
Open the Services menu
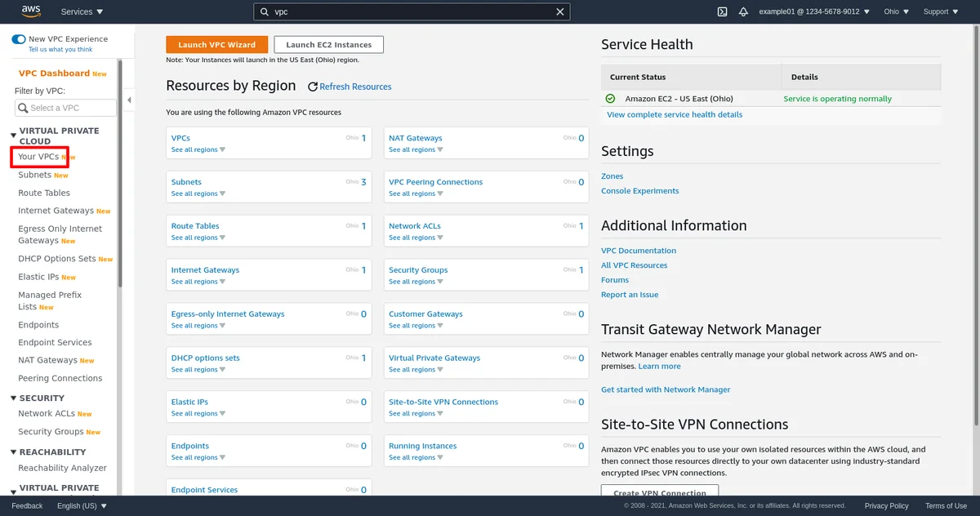(80, 11)
